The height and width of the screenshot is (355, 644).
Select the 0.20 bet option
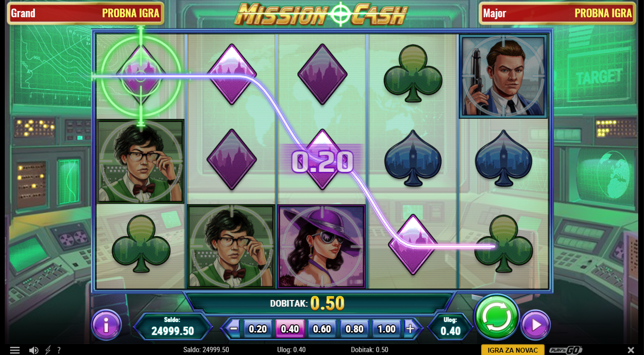coord(258,329)
